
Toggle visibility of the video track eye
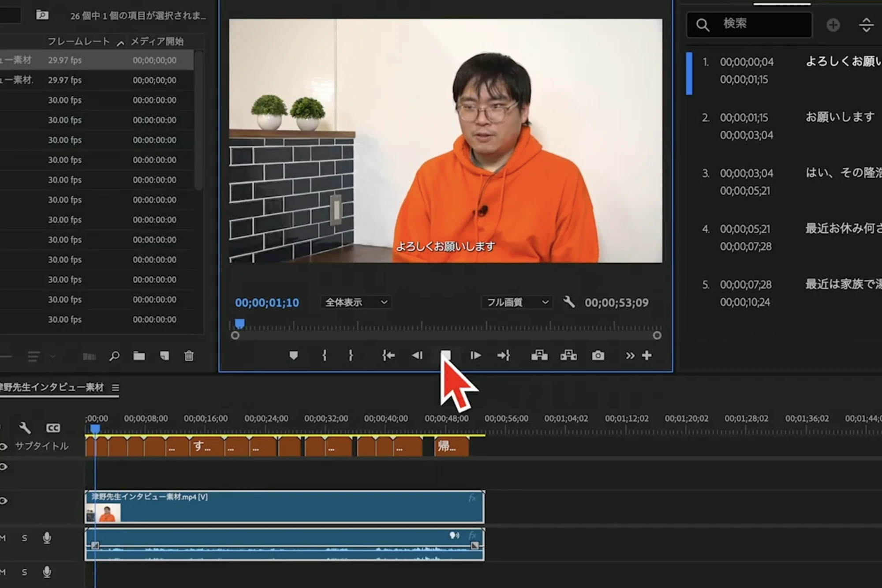click(x=4, y=501)
